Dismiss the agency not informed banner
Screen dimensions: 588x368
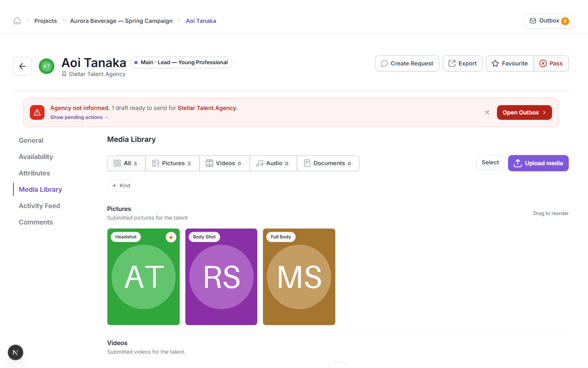point(487,112)
